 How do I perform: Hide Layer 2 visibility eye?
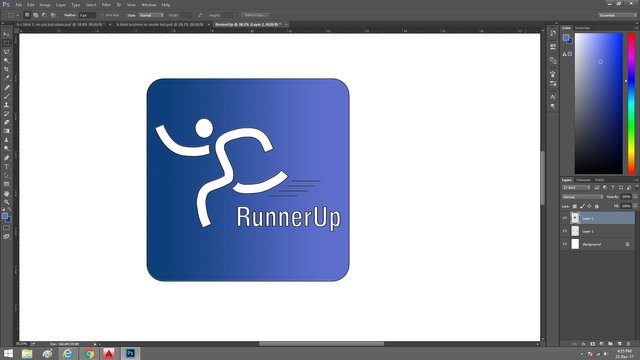pyautogui.click(x=565, y=218)
